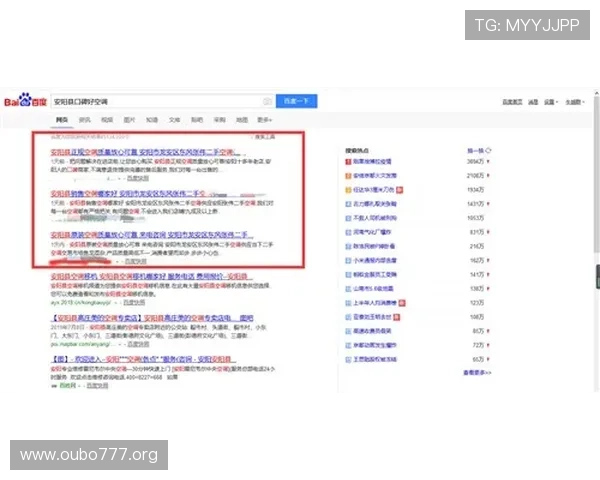Refresh hot searches with 换一换 icon
The image size is (600, 480).
tap(488, 150)
